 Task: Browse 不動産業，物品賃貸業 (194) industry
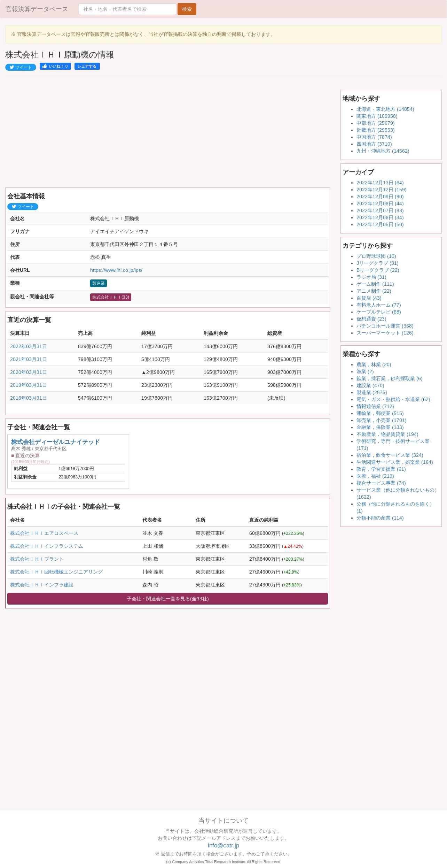tap(387, 434)
